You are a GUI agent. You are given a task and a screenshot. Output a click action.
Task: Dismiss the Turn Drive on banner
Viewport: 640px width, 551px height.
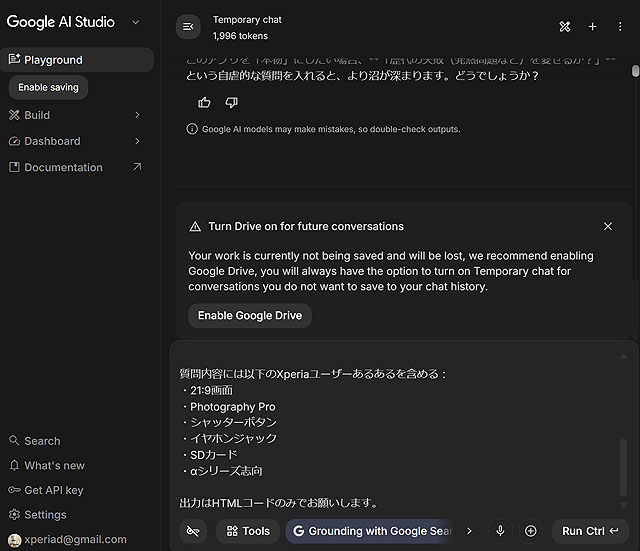[608, 226]
